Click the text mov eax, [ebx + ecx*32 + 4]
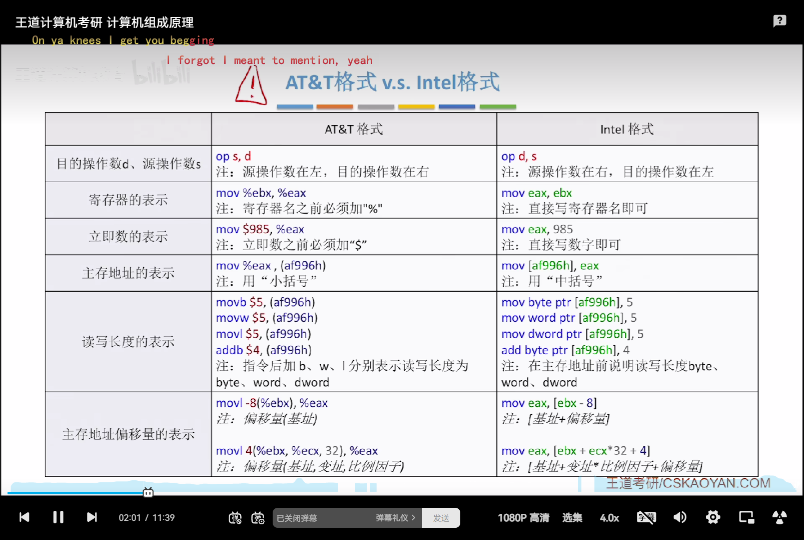 click(575, 451)
